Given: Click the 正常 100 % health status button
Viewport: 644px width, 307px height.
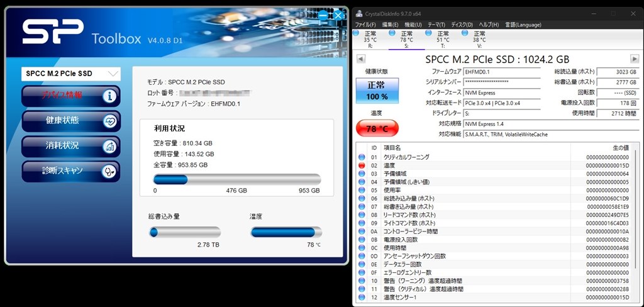Looking at the screenshot, I should tap(377, 91).
